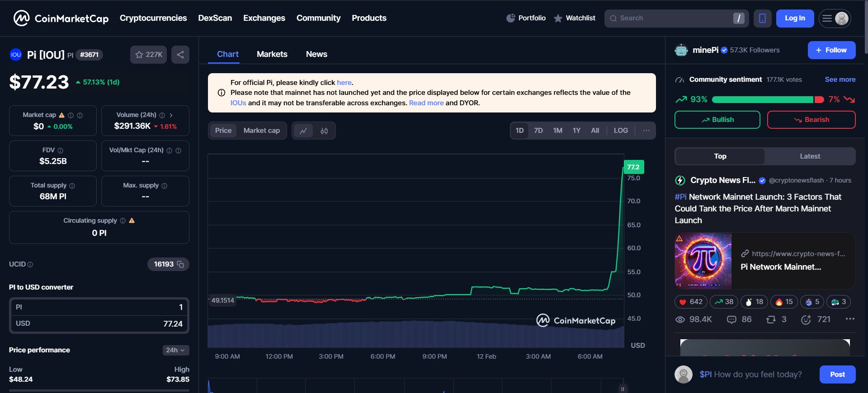Click Max. supply info icon
The width and height of the screenshot is (868, 393).
pos(165,186)
